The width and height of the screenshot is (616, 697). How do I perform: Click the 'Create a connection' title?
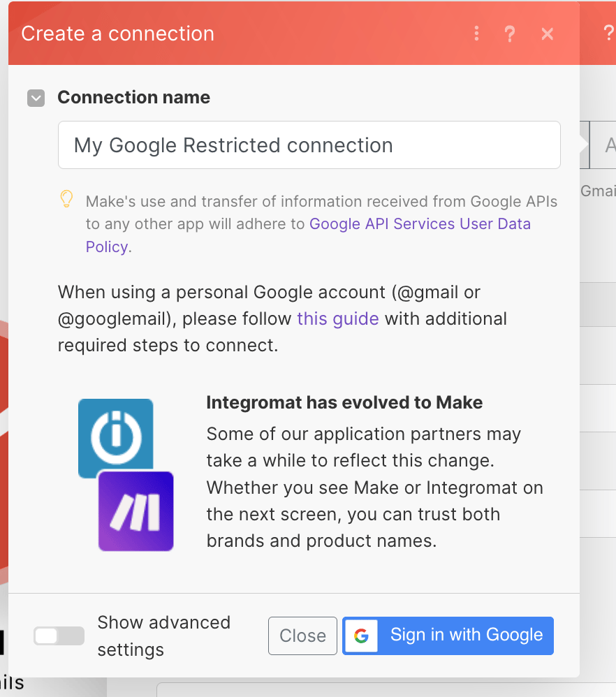tap(118, 34)
